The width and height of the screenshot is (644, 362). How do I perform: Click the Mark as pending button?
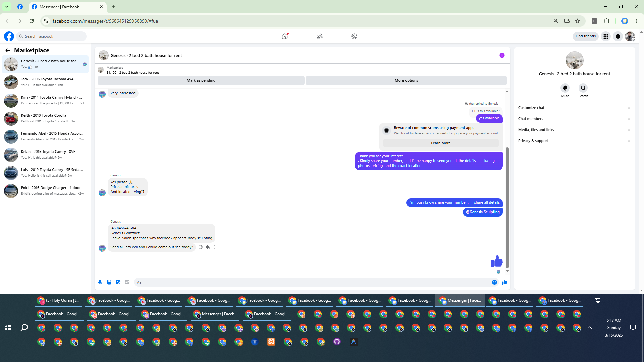pos(201,81)
